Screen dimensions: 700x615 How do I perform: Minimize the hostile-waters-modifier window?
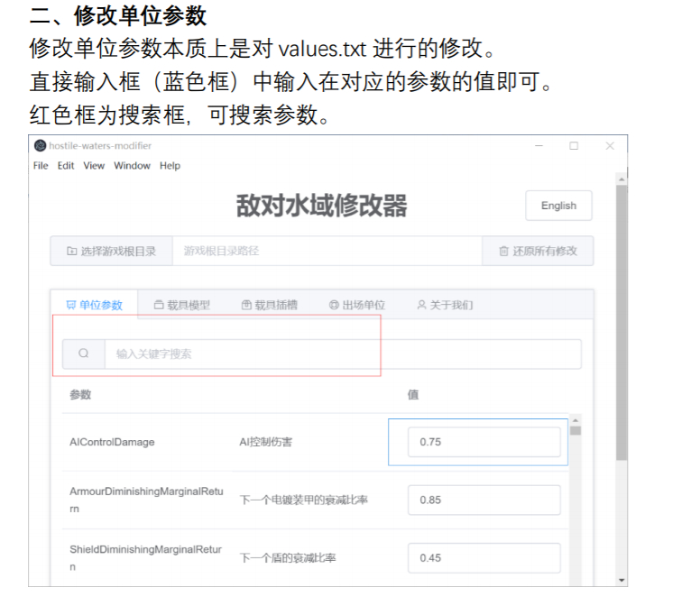tap(539, 145)
